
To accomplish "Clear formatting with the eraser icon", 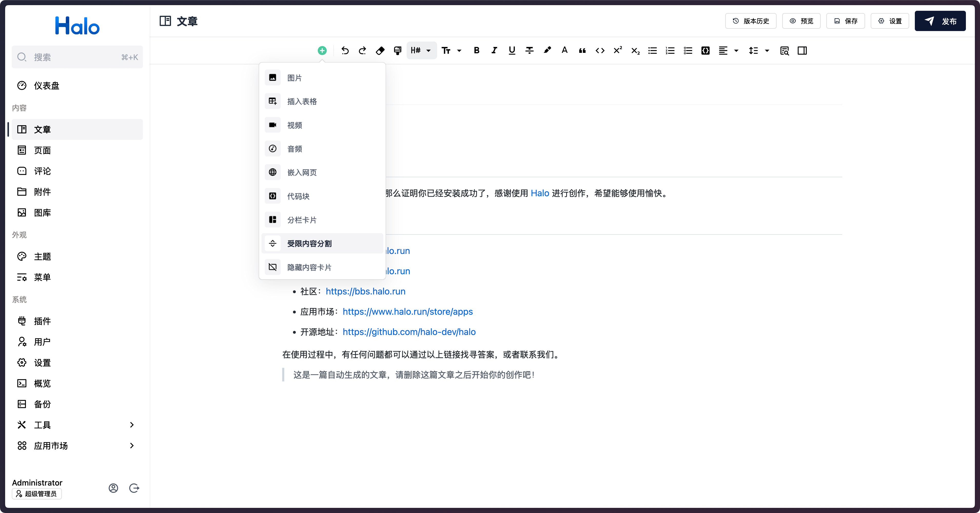I will coord(380,51).
